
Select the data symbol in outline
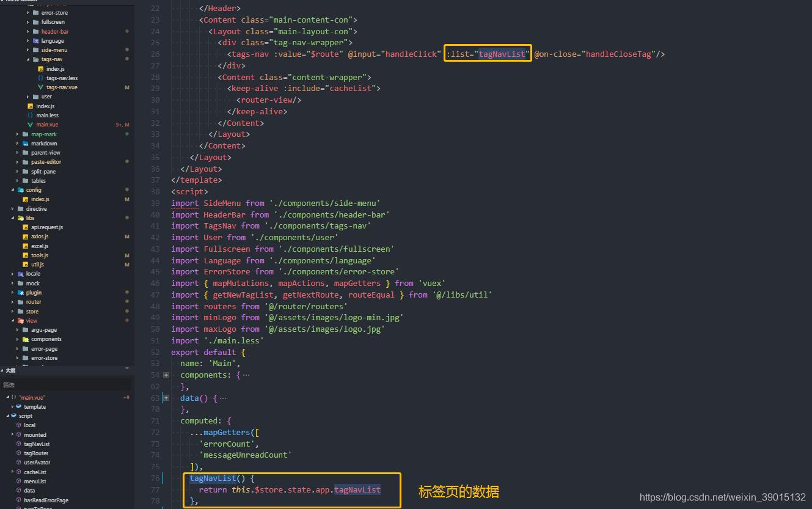(x=29, y=491)
